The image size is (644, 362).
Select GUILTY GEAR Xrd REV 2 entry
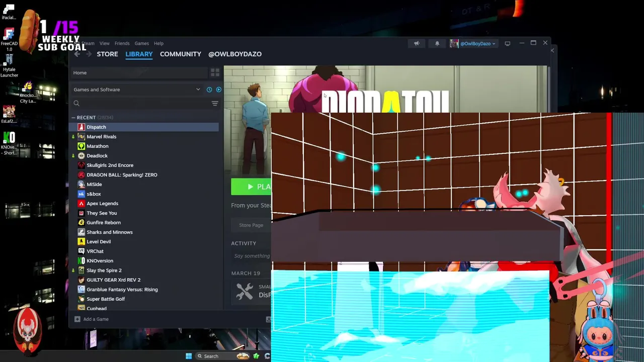click(x=144, y=280)
